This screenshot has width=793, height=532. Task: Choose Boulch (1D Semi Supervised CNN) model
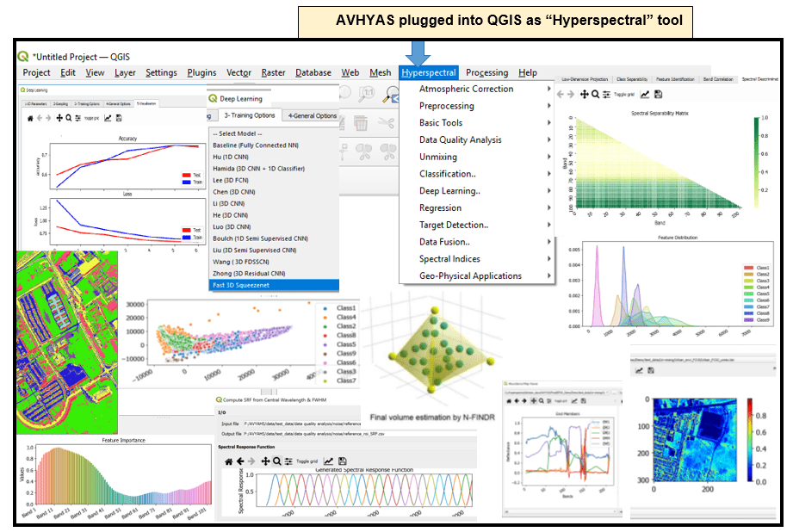tap(274, 238)
